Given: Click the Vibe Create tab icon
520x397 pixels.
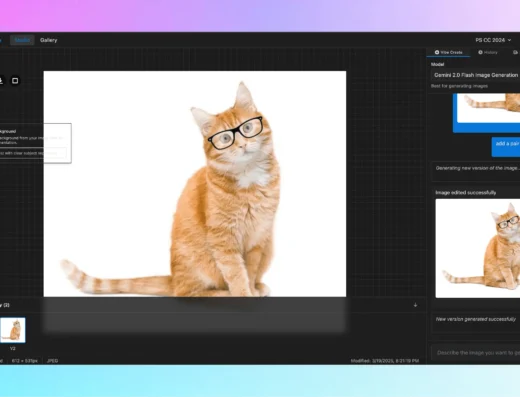Looking at the screenshot, I should pos(437,52).
